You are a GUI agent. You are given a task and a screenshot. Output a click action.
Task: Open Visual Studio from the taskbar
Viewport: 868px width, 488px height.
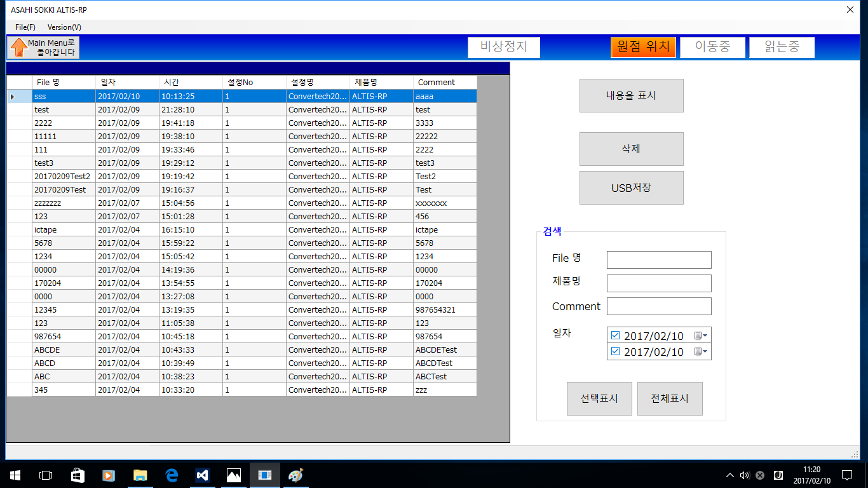point(203,475)
